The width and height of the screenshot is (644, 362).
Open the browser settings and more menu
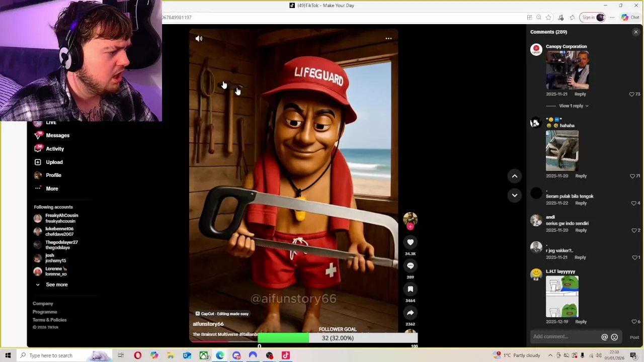(x=612, y=18)
